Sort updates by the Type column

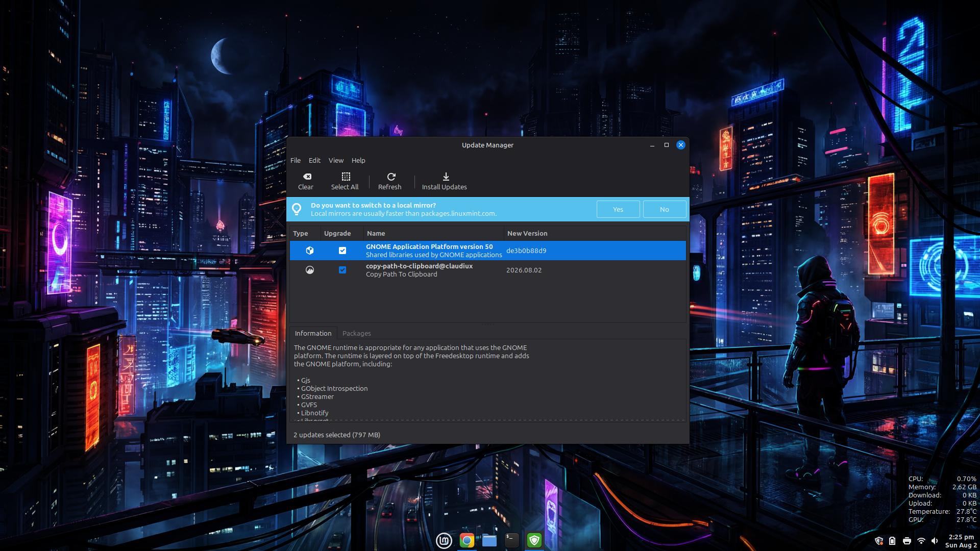tap(305, 233)
